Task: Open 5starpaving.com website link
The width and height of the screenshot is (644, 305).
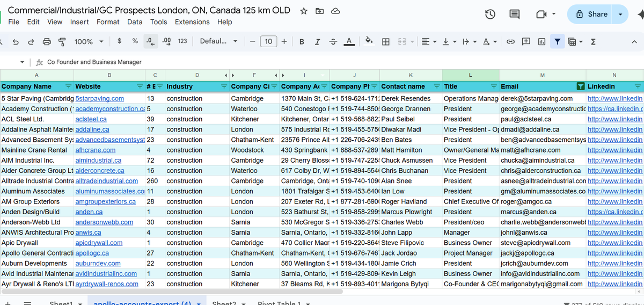Action: (100, 99)
